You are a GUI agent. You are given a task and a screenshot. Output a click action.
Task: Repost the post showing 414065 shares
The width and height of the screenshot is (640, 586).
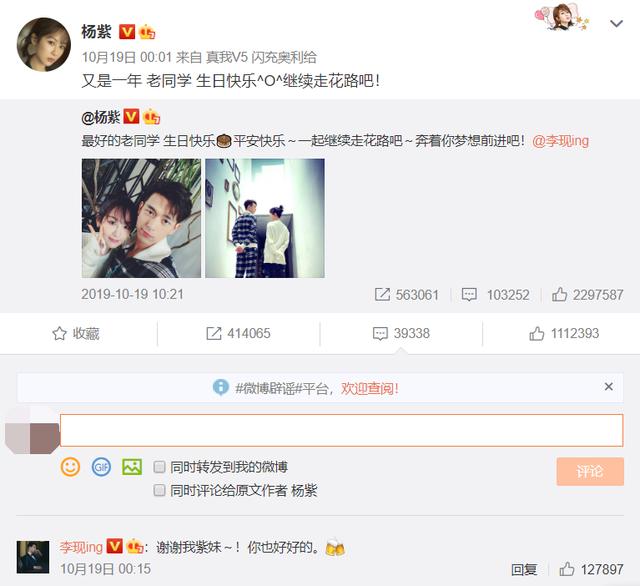pyautogui.click(x=238, y=333)
